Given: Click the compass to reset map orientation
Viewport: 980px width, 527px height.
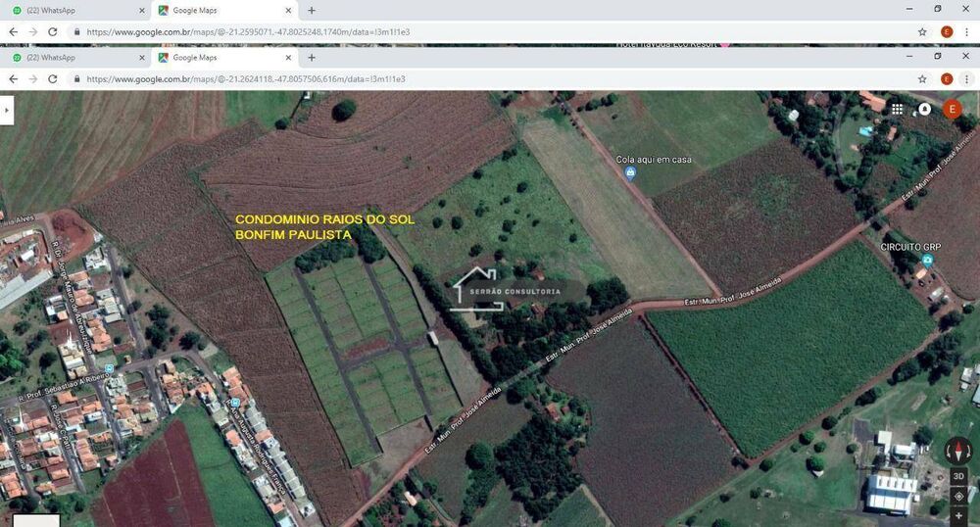Looking at the screenshot, I should [x=958, y=451].
